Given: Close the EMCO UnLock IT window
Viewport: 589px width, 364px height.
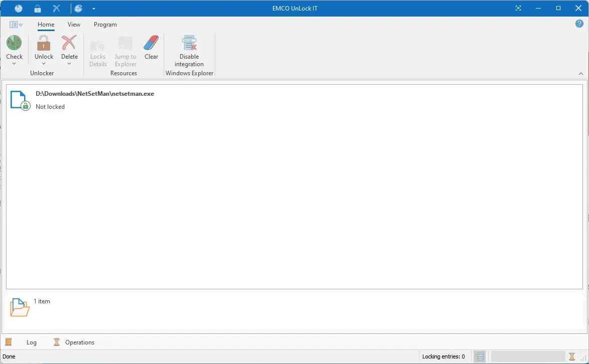Looking at the screenshot, I should point(578,8).
